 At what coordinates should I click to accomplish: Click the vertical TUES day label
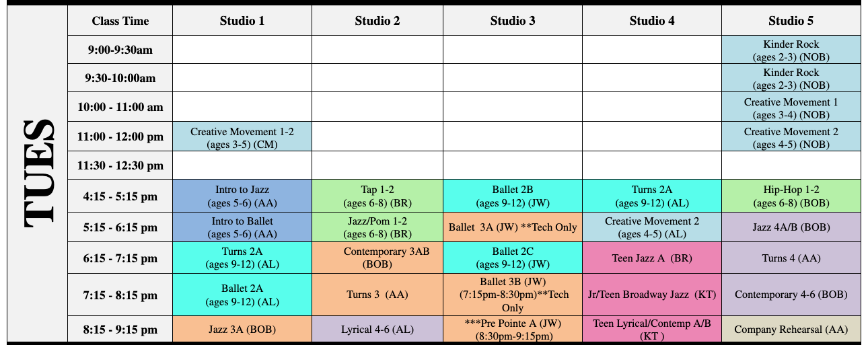pyautogui.click(x=36, y=173)
